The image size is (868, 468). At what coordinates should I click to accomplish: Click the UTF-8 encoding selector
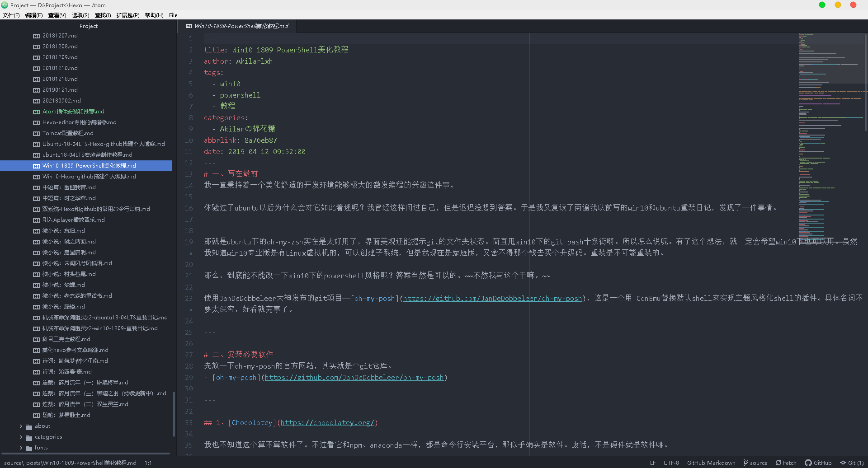click(671, 463)
